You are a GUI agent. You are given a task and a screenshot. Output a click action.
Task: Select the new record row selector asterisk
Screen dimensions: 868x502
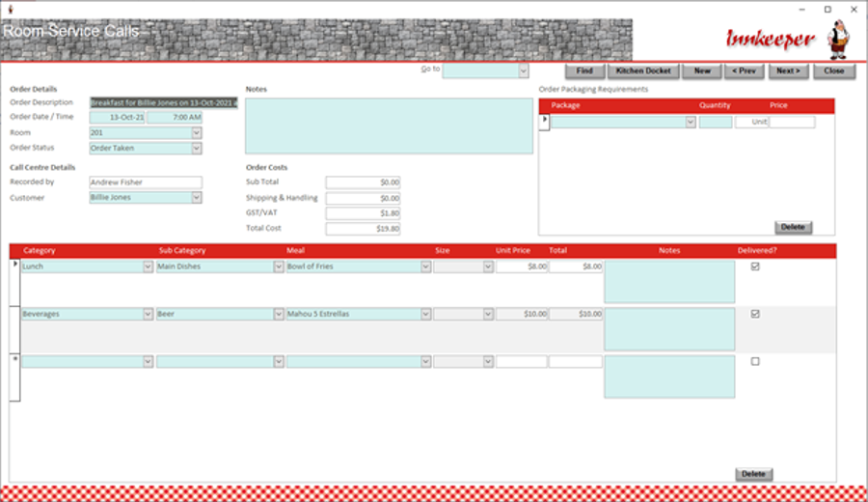[x=14, y=377]
